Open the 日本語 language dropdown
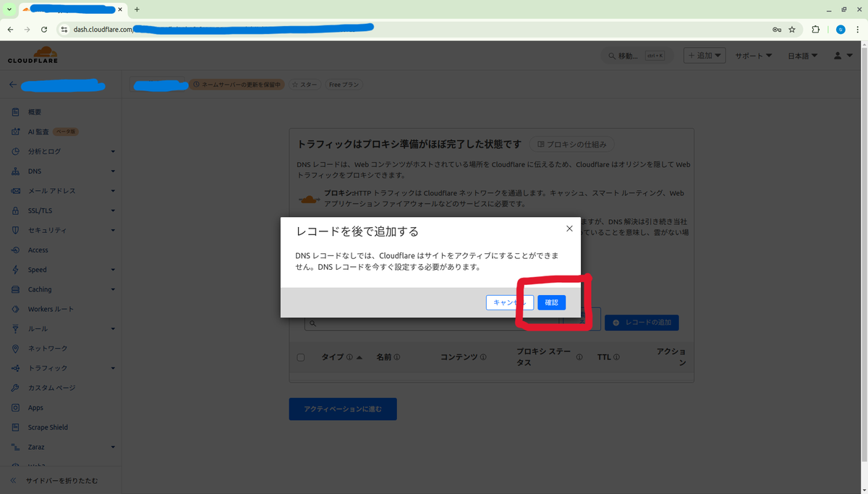This screenshot has width=868, height=494. 803,56
